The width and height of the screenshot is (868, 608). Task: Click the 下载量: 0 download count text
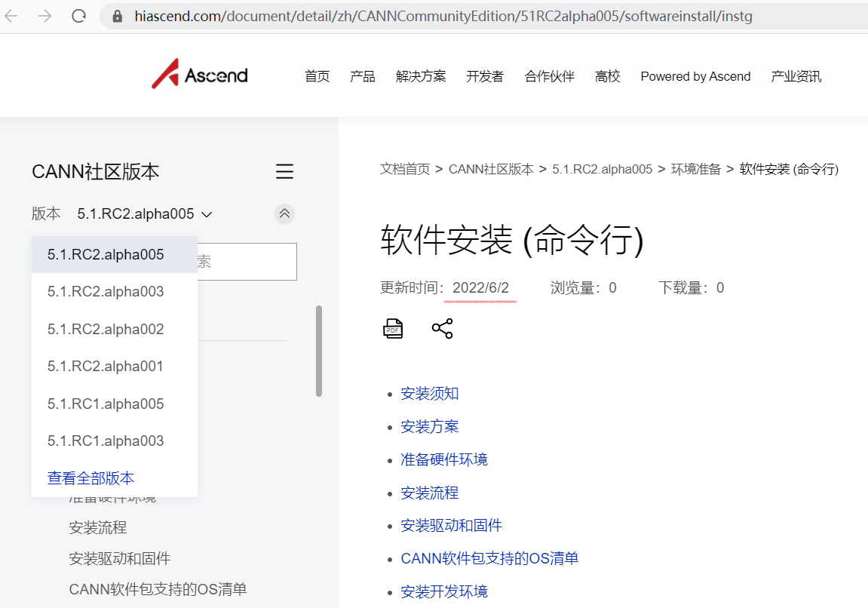click(691, 288)
